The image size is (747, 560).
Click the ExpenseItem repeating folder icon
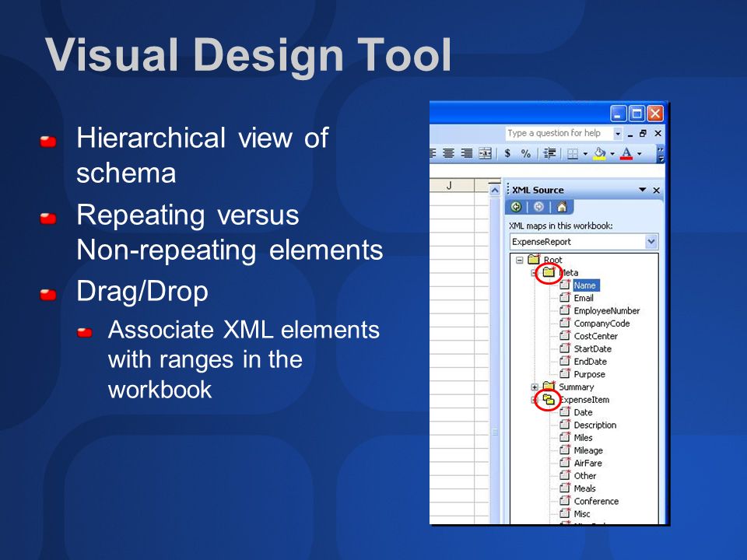click(549, 399)
